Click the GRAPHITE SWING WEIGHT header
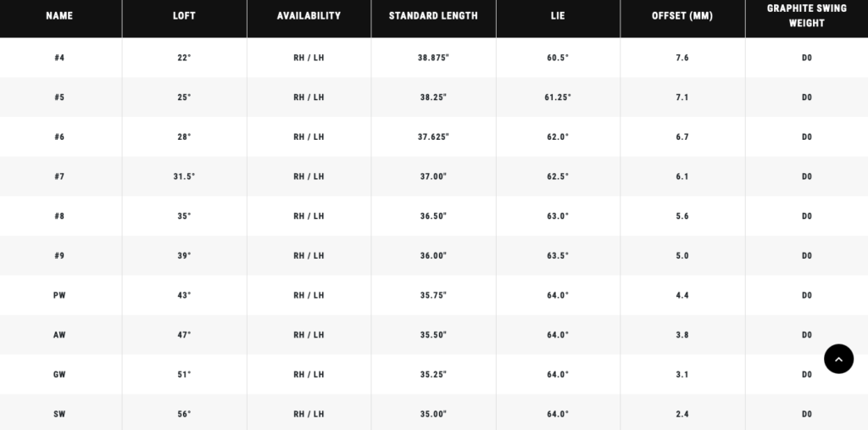The image size is (868, 430). pos(807,16)
